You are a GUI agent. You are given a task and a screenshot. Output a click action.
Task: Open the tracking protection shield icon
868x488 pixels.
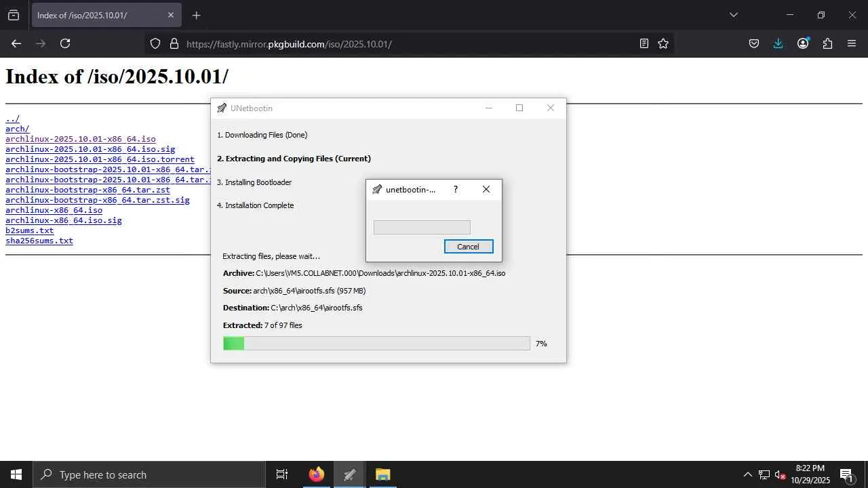(155, 43)
